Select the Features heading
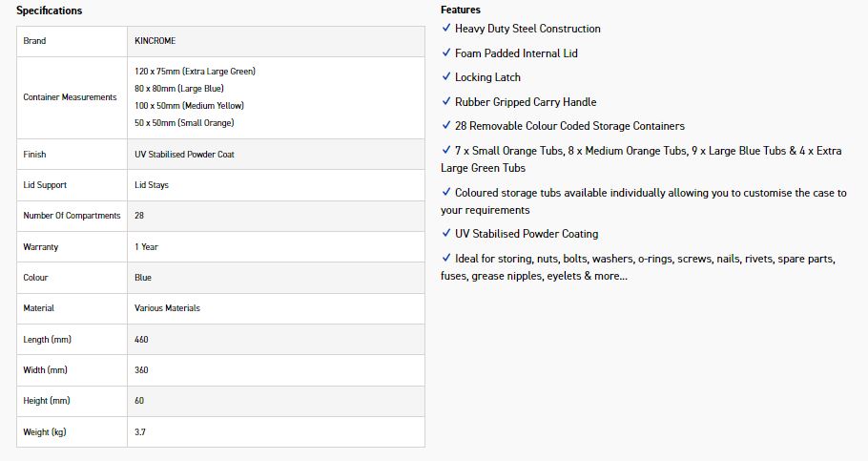Screen dimensions: 868x461 tap(461, 10)
